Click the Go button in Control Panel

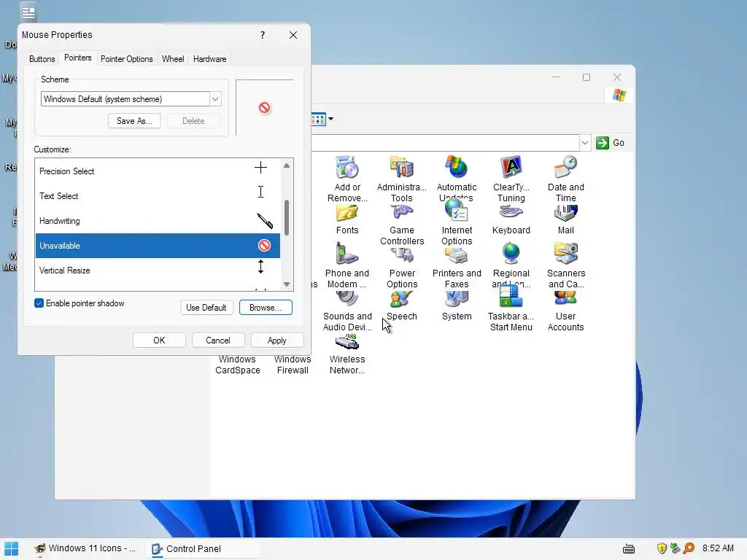[x=610, y=143]
